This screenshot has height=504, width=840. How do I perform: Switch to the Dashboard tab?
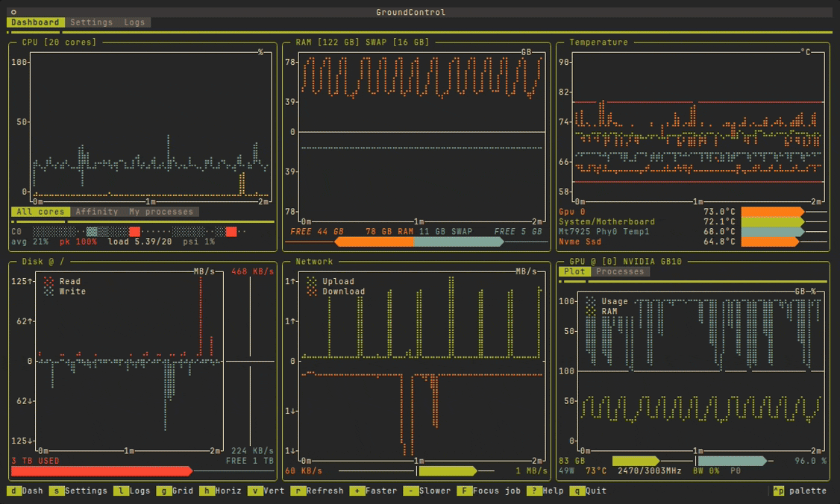[35, 22]
